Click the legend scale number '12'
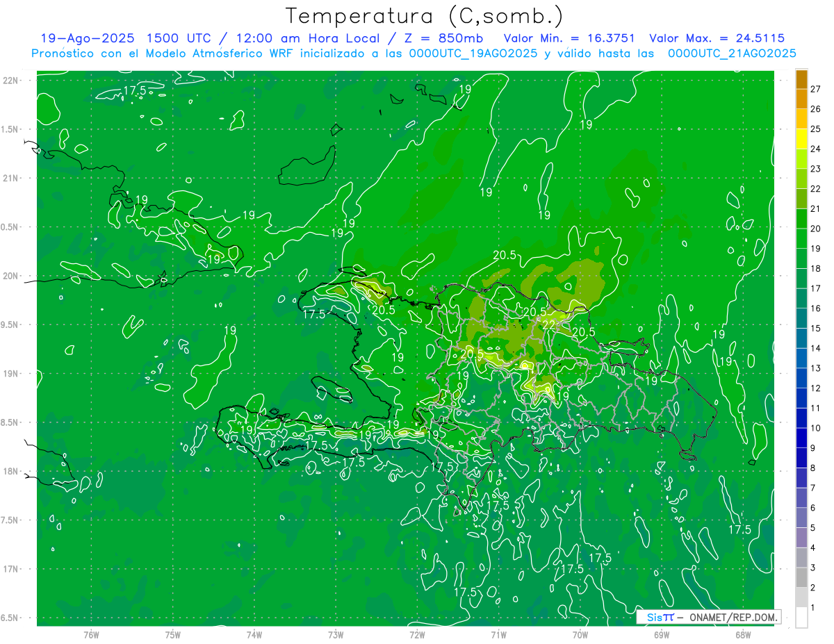 (816, 388)
